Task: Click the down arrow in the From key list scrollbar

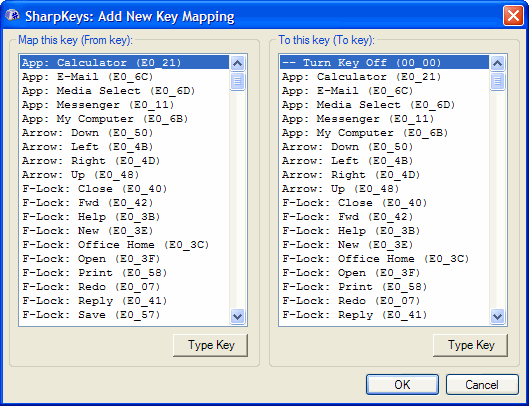Action: point(238,317)
